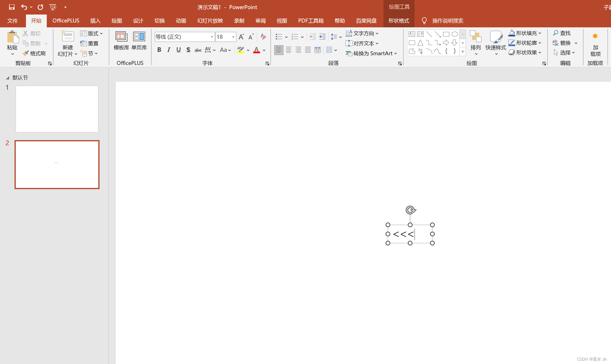
Task: Switch to the Insert (插入) tab
Action: [95, 21]
